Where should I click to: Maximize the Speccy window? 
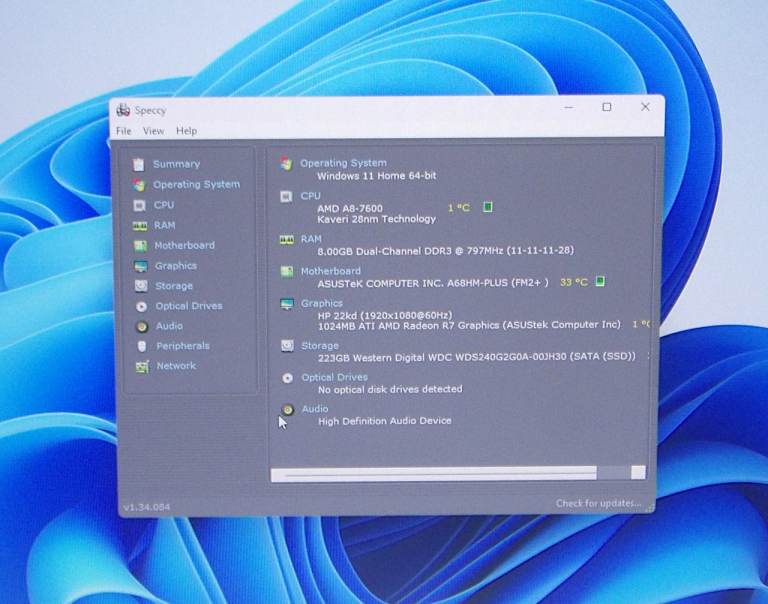coord(607,107)
